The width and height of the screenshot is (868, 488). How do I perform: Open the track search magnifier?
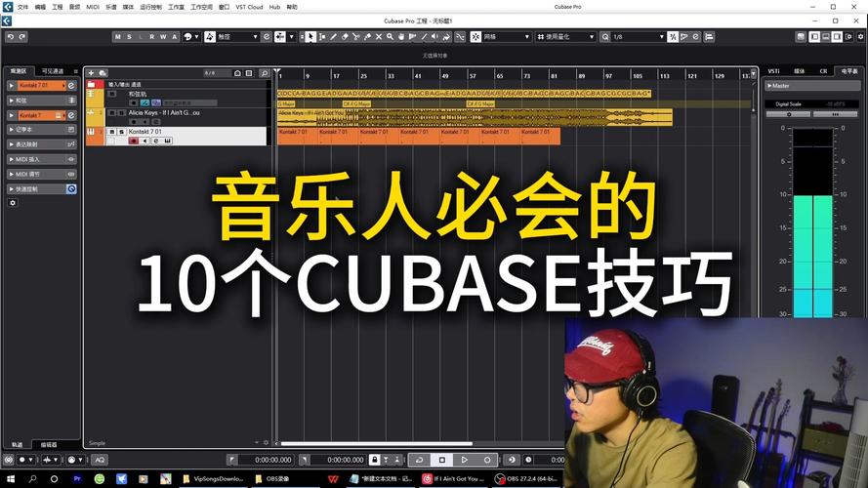coord(264,73)
